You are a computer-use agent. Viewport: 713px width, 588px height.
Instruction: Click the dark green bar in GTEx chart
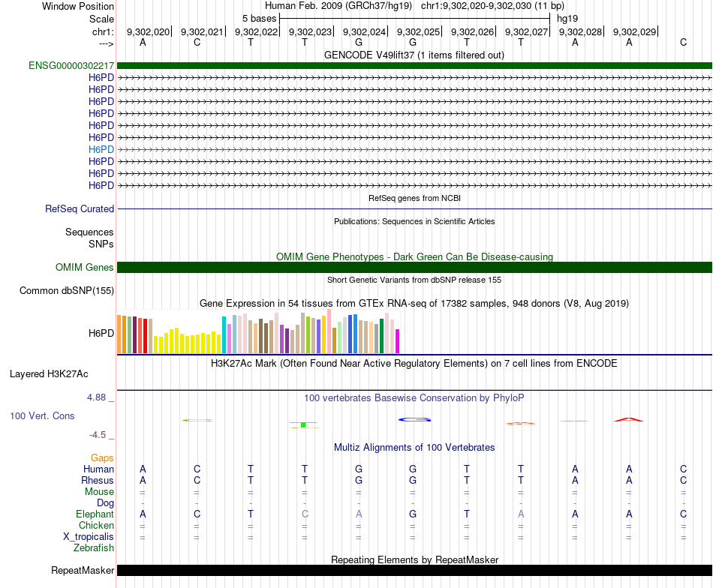pyautogui.click(x=381, y=336)
